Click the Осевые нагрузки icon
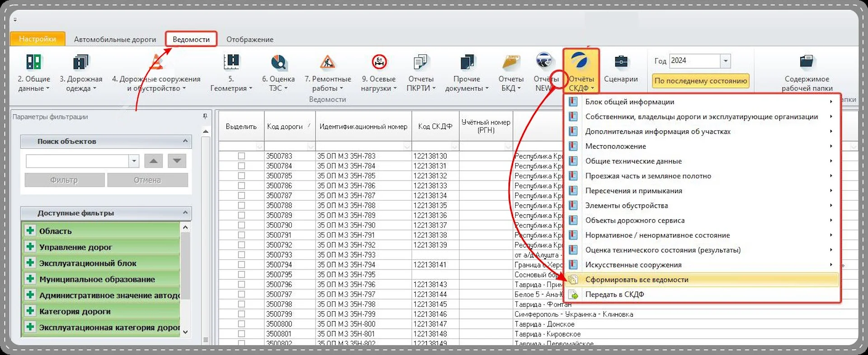This screenshot has height=355, width=868. click(x=379, y=62)
